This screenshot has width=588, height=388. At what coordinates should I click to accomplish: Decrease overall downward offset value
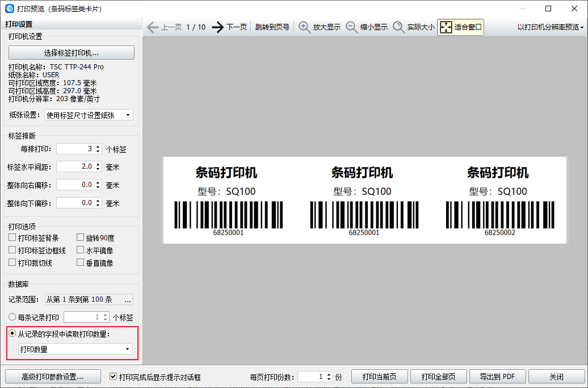click(x=98, y=206)
